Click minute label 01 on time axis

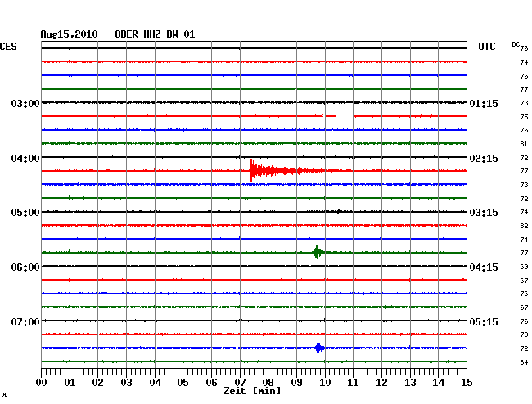[x=70, y=382]
